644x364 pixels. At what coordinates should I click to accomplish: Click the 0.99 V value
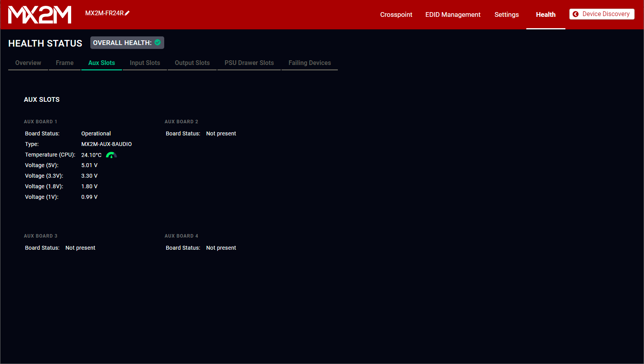click(x=89, y=197)
